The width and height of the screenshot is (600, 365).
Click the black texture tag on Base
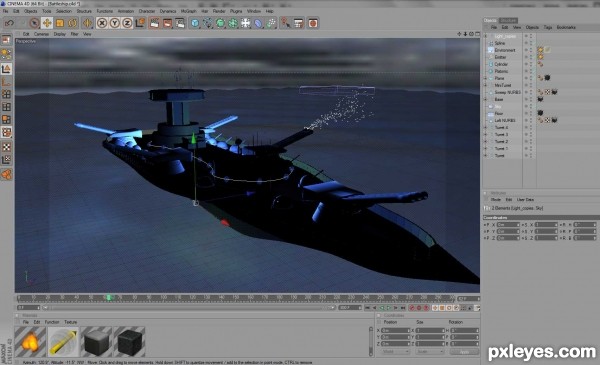pos(540,99)
